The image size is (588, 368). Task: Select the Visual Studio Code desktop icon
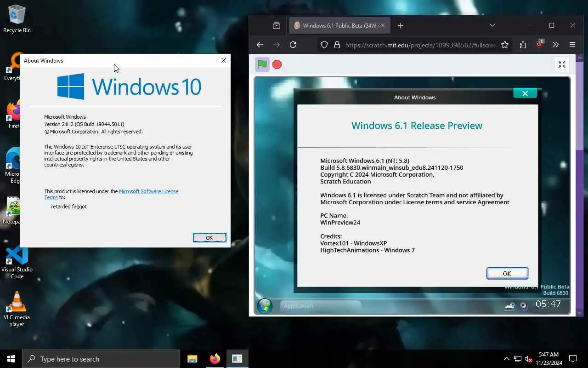coord(17,262)
